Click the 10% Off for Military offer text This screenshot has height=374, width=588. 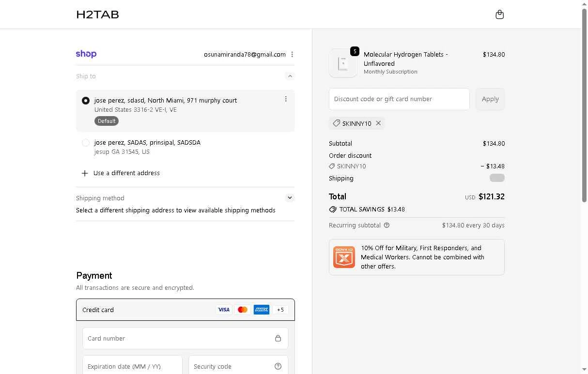(422, 257)
